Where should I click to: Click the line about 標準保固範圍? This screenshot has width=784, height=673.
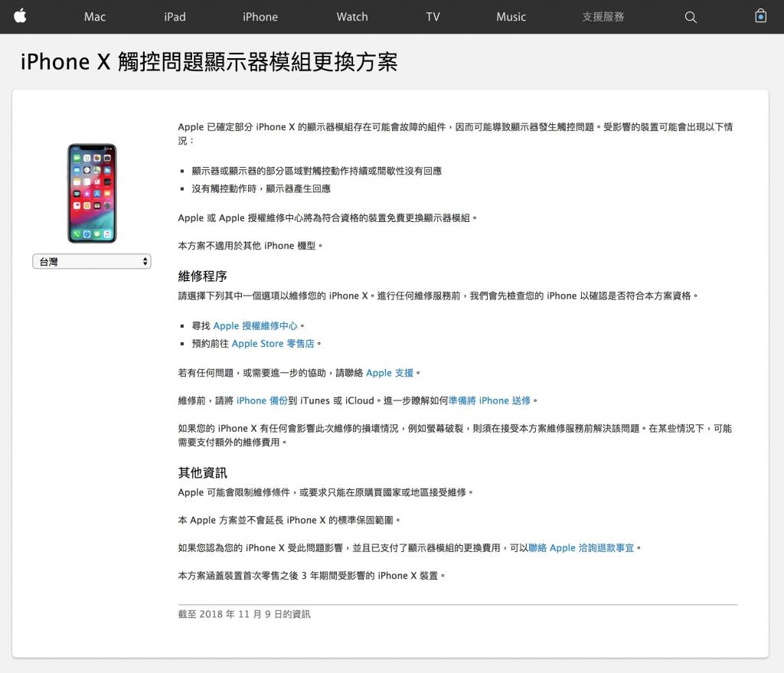(x=289, y=520)
